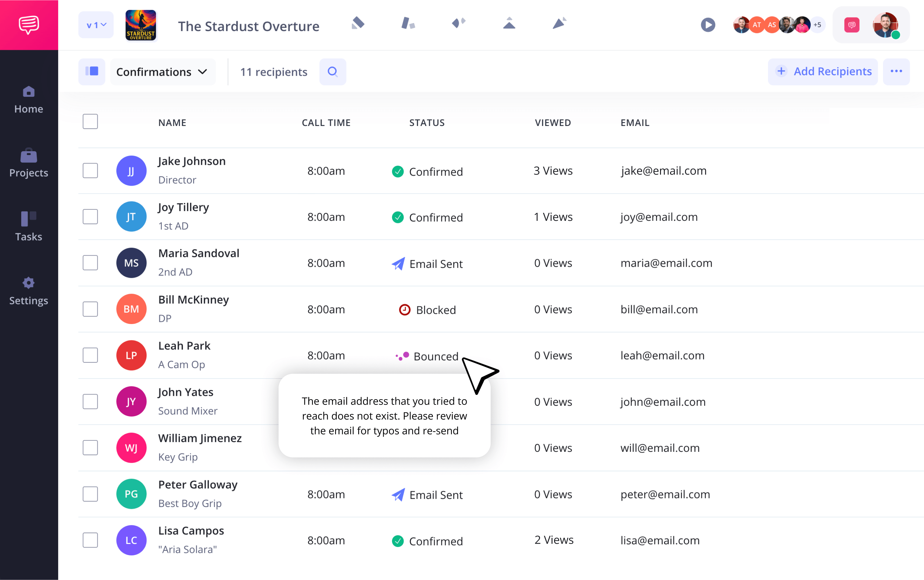Click maria@email.com email address
This screenshot has width=924, height=580.
(x=666, y=263)
